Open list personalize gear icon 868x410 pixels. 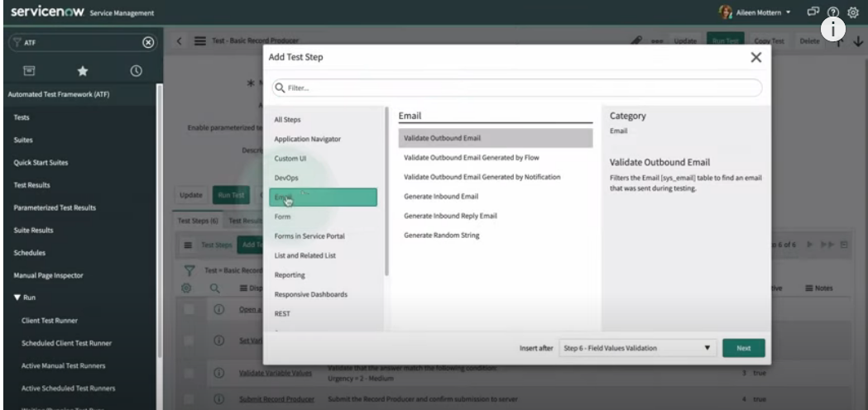tap(186, 288)
